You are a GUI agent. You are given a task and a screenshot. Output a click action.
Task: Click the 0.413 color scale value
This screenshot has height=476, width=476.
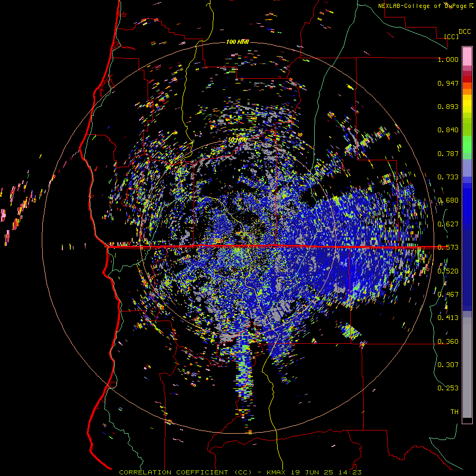pyautogui.click(x=448, y=318)
